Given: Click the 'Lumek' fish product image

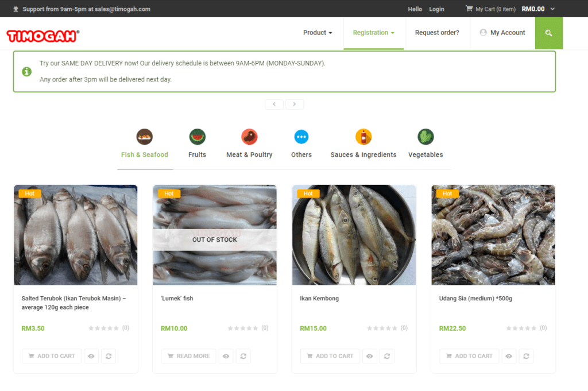Looking at the screenshot, I should click(215, 235).
